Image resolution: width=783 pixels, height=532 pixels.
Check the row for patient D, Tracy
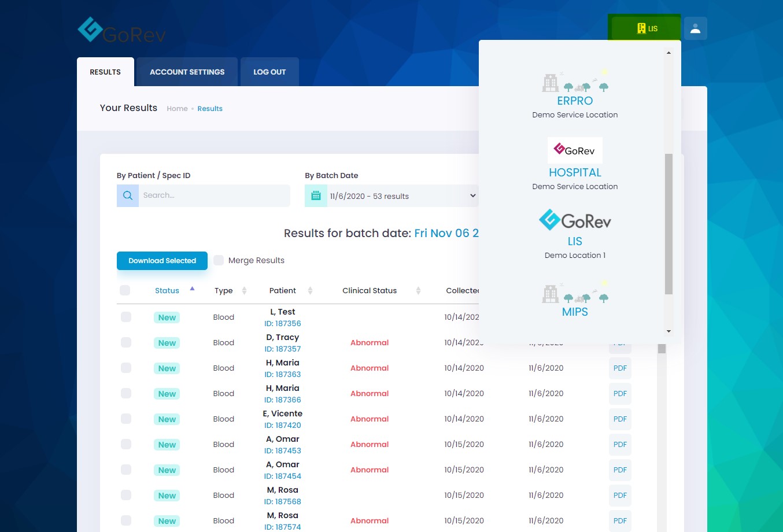(x=126, y=342)
